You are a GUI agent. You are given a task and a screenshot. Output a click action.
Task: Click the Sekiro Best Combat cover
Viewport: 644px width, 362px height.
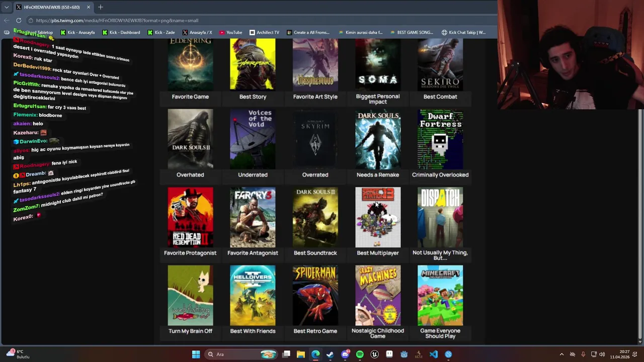coord(440,64)
